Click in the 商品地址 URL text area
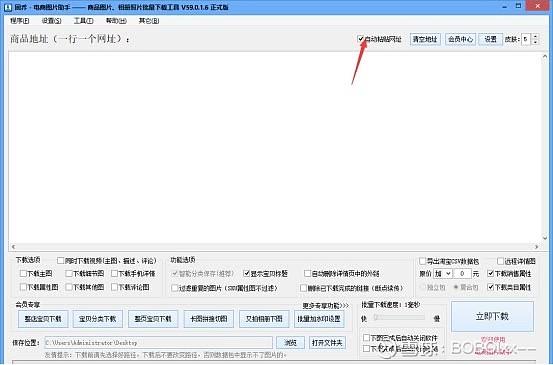The image size is (553, 365). (275, 147)
